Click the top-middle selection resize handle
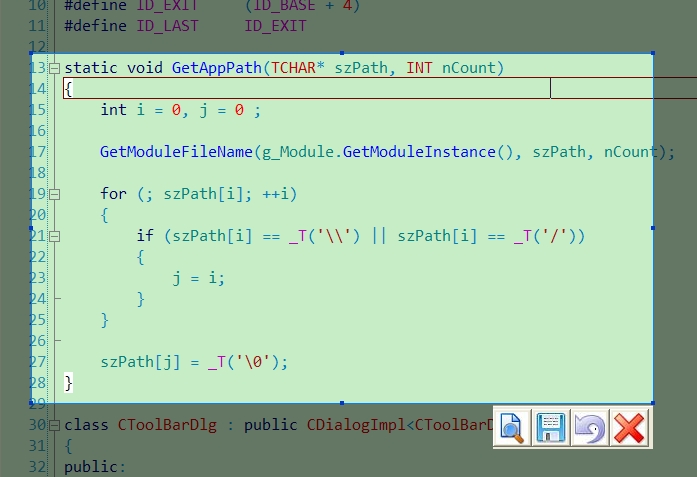This screenshot has width=697, height=477. point(342,53)
